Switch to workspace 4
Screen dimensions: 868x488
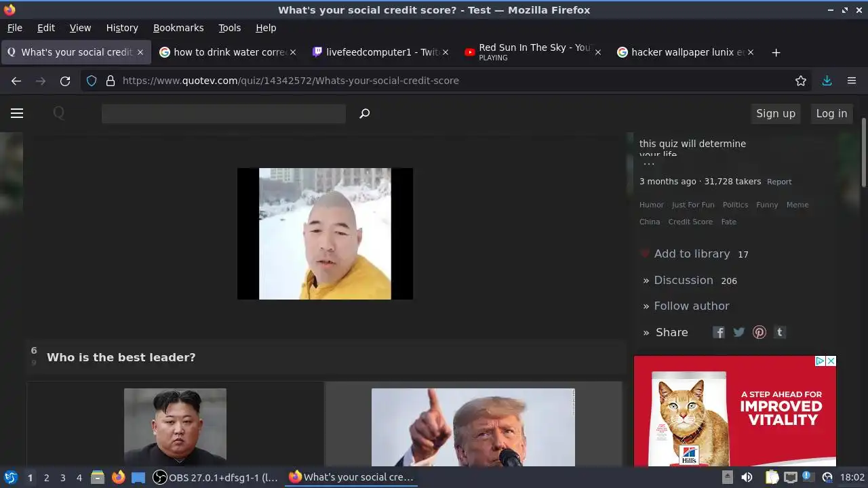click(79, 477)
